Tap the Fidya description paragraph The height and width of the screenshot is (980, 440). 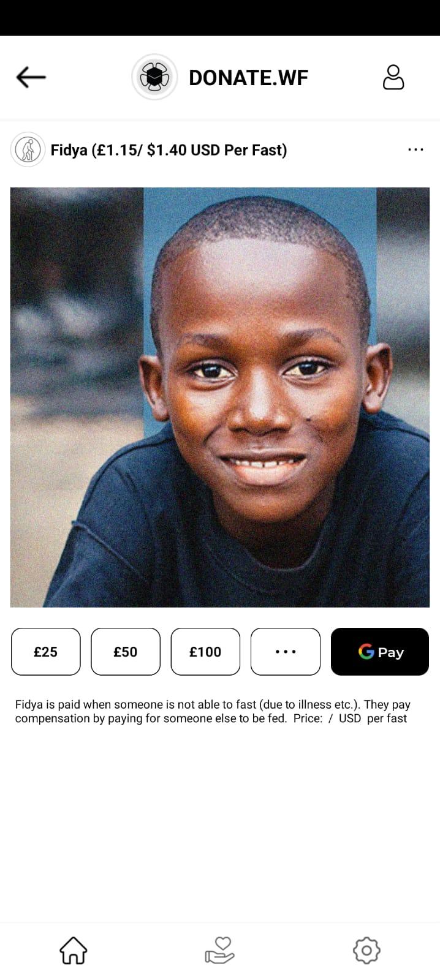point(213,711)
